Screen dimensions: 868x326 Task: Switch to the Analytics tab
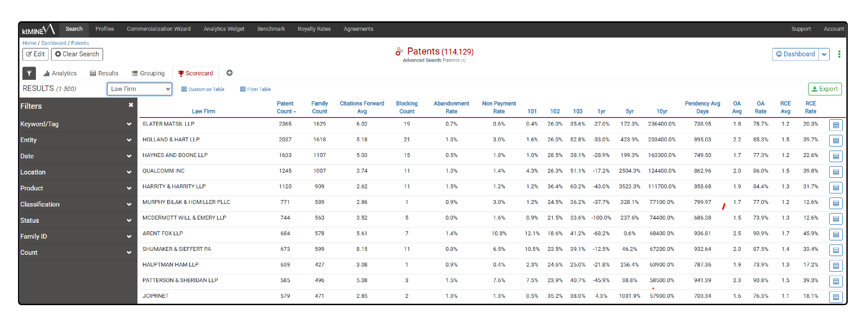[60, 73]
